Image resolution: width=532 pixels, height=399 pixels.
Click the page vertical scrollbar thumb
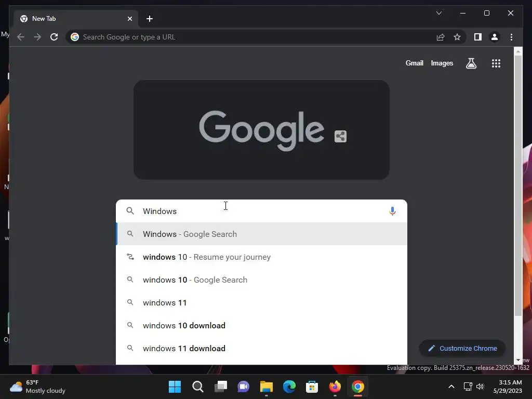click(518, 185)
